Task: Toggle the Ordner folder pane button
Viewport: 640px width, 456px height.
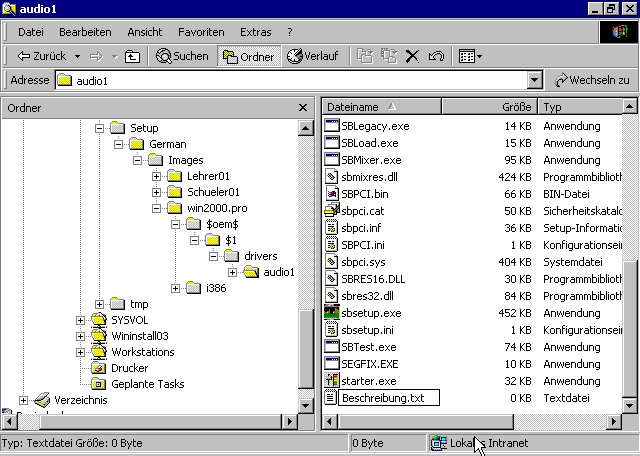Action: pyautogui.click(x=249, y=56)
